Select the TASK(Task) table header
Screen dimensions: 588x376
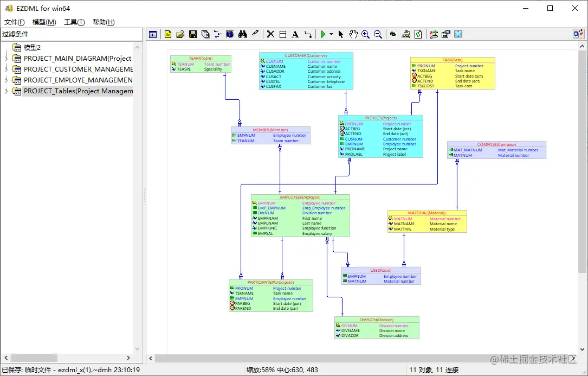pyautogui.click(x=453, y=60)
